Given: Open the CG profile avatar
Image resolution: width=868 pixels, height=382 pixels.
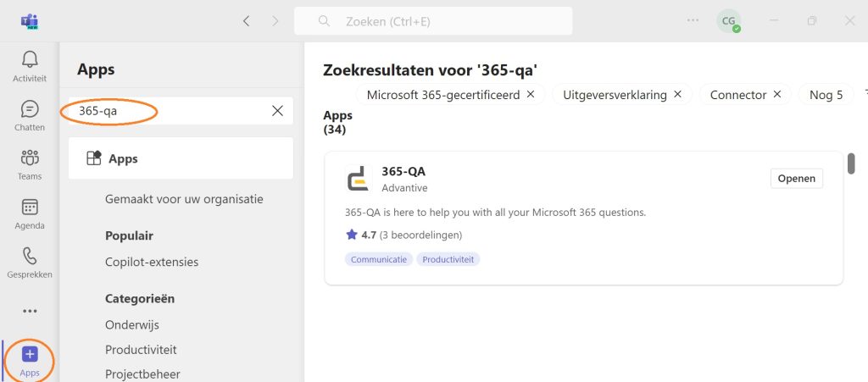Looking at the screenshot, I should click(x=728, y=21).
